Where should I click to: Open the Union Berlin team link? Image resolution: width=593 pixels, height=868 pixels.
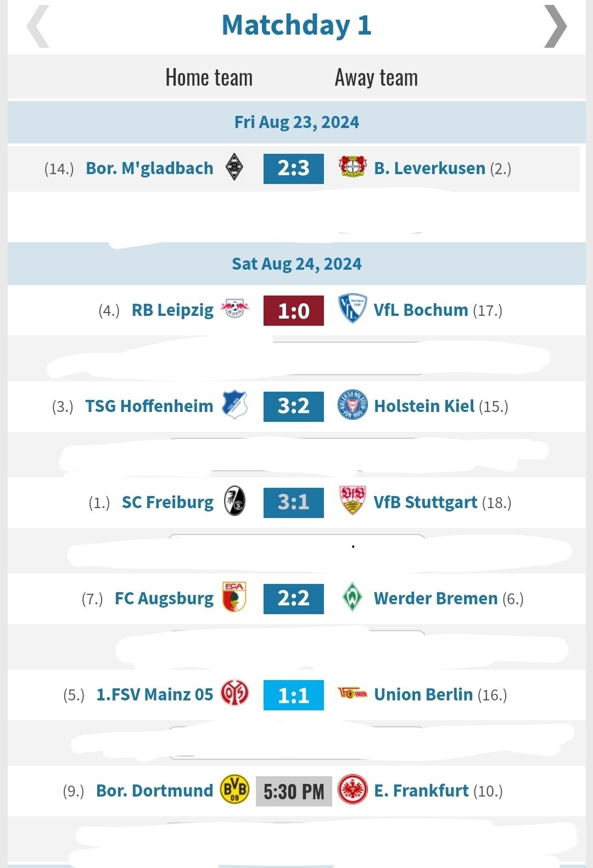click(423, 694)
